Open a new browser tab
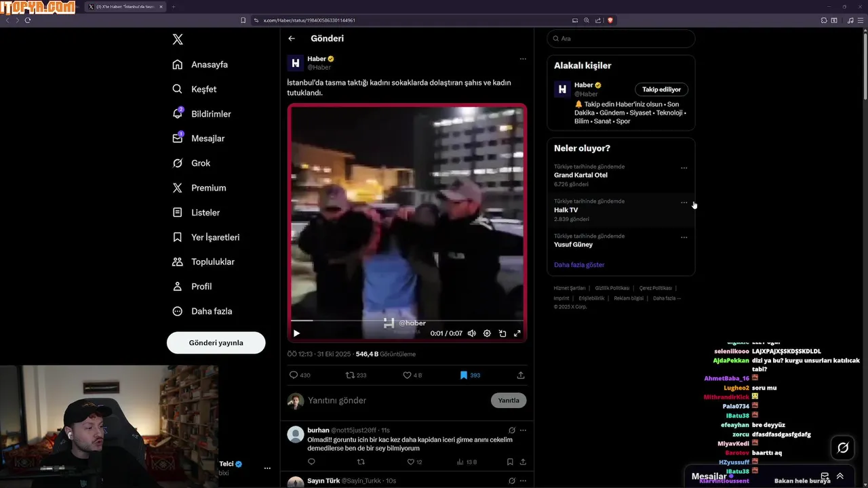Image resolution: width=868 pixels, height=488 pixels. coord(173,7)
